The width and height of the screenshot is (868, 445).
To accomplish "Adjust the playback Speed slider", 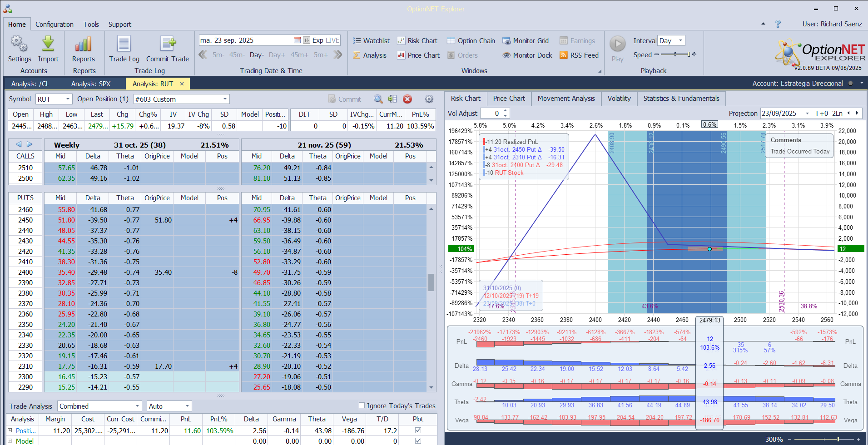I will point(675,54).
